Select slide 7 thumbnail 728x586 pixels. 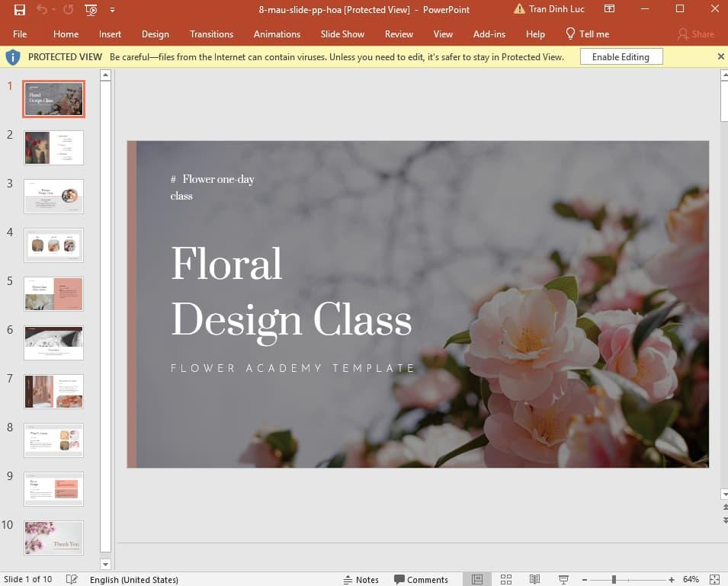[53, 391]
